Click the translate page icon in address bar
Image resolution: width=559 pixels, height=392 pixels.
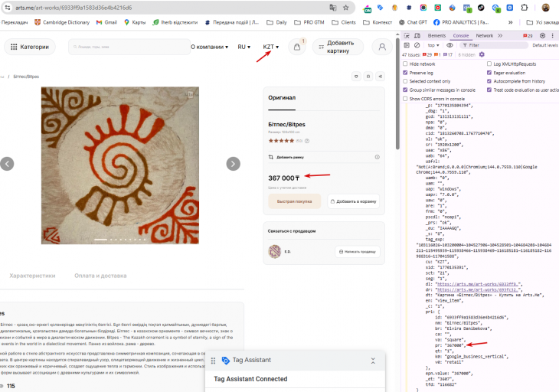click(x=333, y=8)
